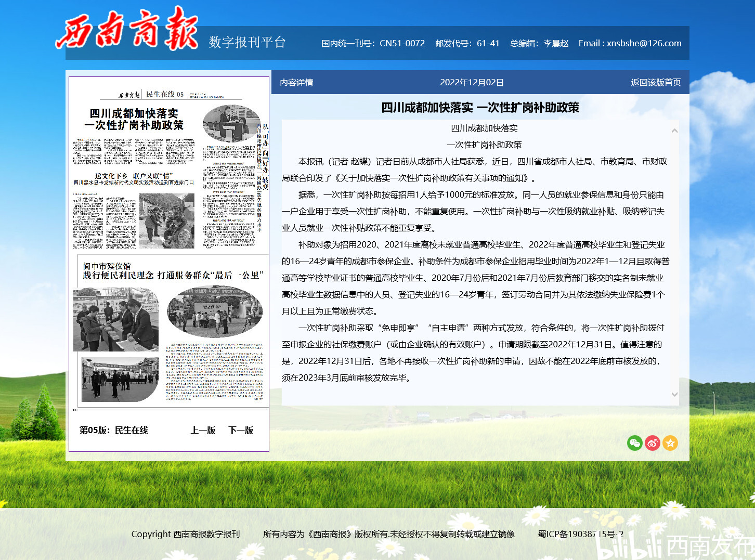Click paragraph mentioning "免申即享" "自主申请"
The width and height of the screenshot is (755, 560).
pos(473,353)
